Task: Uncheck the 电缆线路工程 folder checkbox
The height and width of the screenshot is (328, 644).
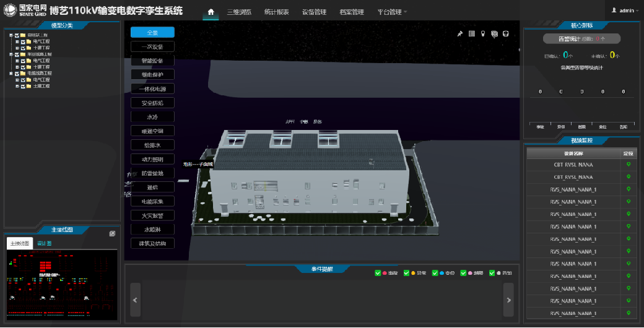Action: (16, 74)
